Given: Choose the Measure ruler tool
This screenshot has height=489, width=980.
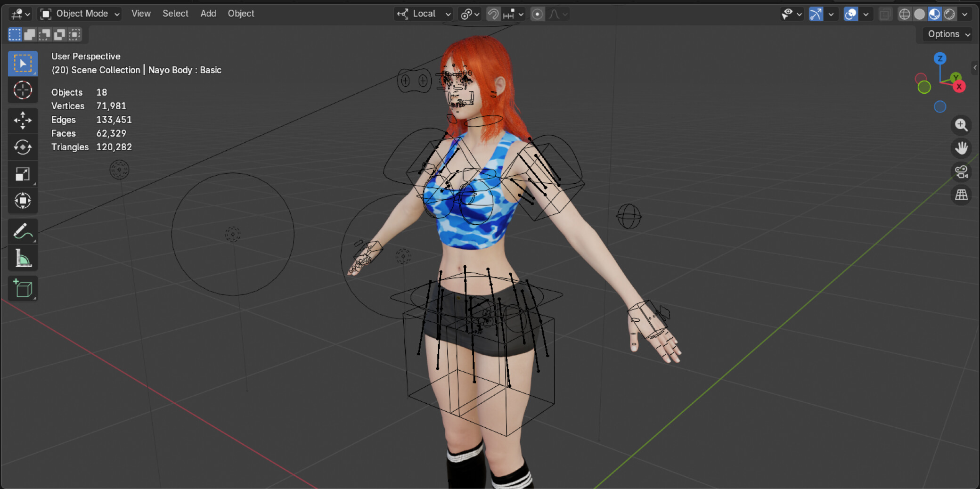Looking at the screenshot, I should pos(23,258).
